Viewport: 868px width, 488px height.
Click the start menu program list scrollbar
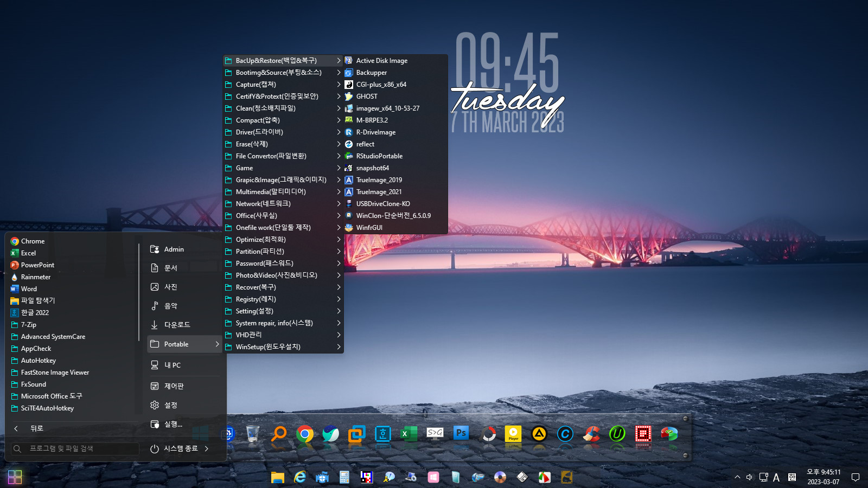click(139, 293)
